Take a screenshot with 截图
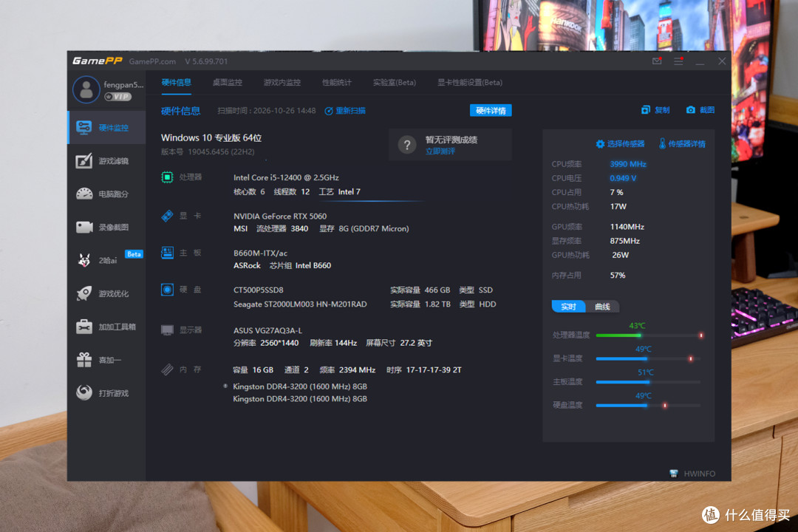Screen dimensions: 798x532 coord(700,110)
